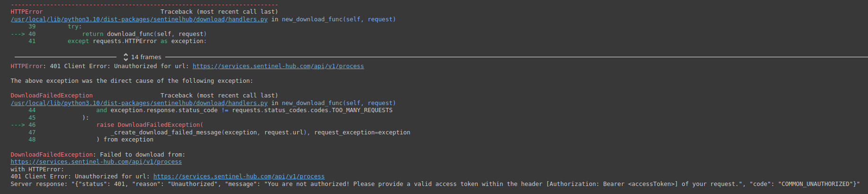
Task: Click line number 44 in the second traceback
Action: coord(32,110)
